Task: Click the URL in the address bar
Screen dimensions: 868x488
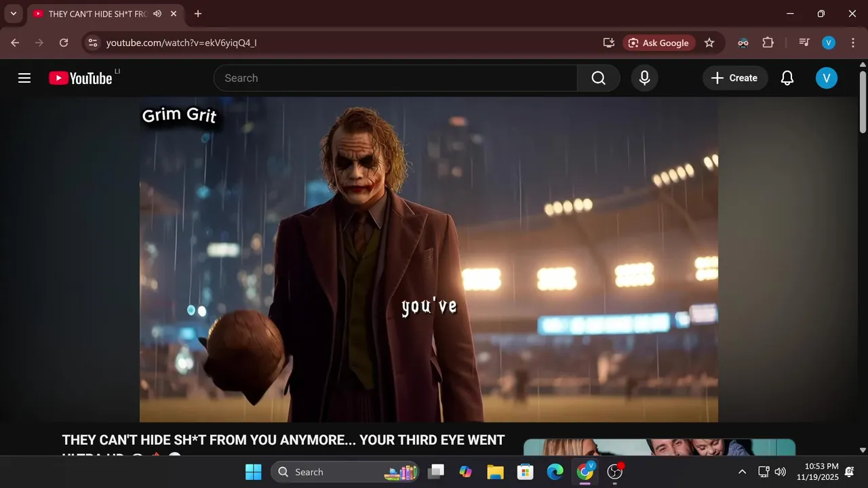Action: coord(181,43)
